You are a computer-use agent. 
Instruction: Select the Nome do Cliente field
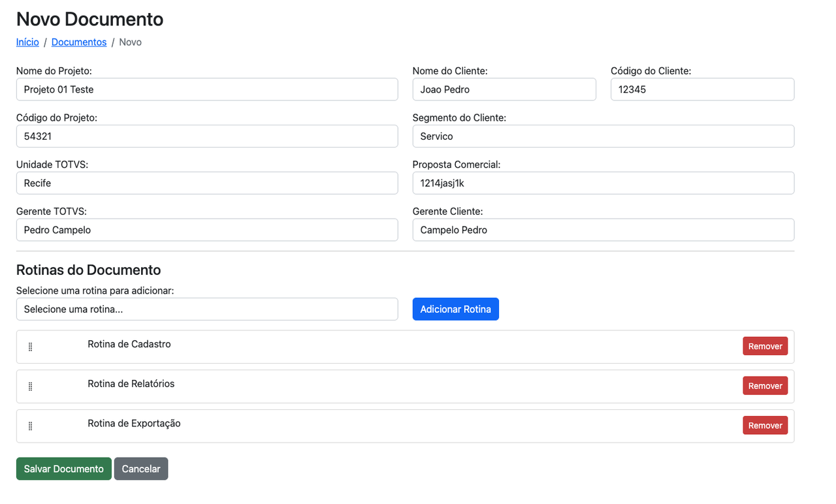pyautogui.click(x=504, y=89)
